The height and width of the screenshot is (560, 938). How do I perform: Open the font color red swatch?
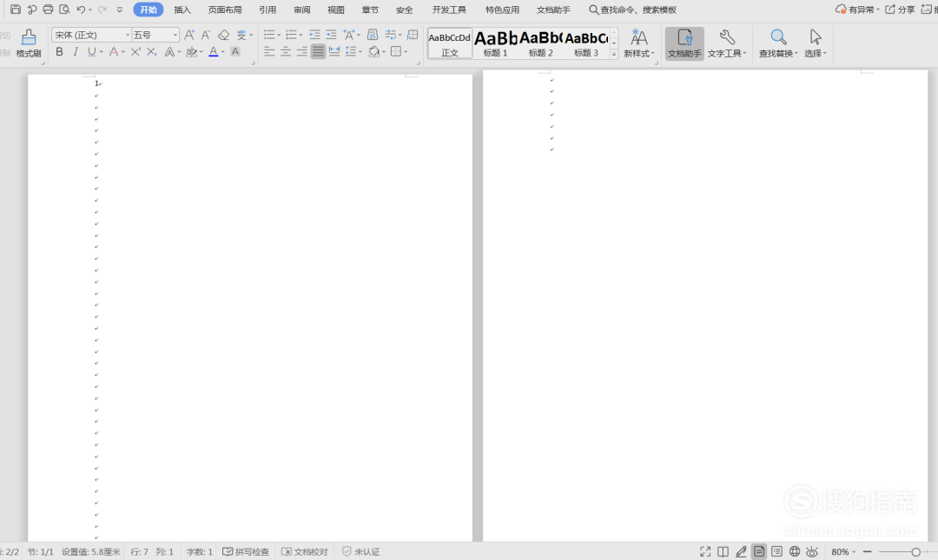point(213,52)
